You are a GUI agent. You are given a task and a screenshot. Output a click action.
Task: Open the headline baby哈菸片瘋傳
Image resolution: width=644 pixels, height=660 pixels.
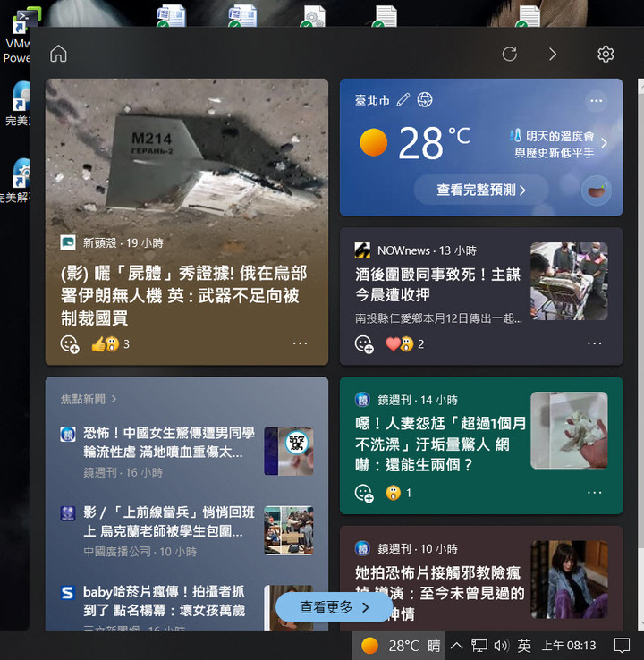click(x=165, y=601)
